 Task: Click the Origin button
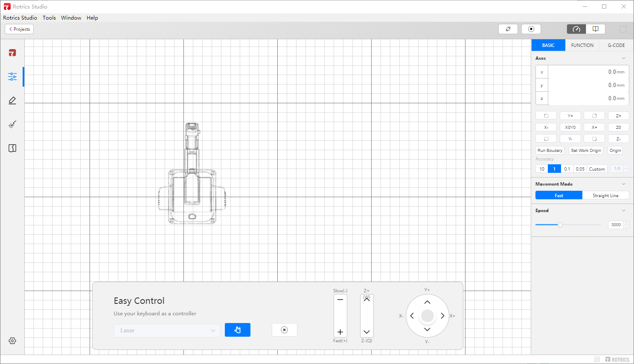[x=615, y=150]
